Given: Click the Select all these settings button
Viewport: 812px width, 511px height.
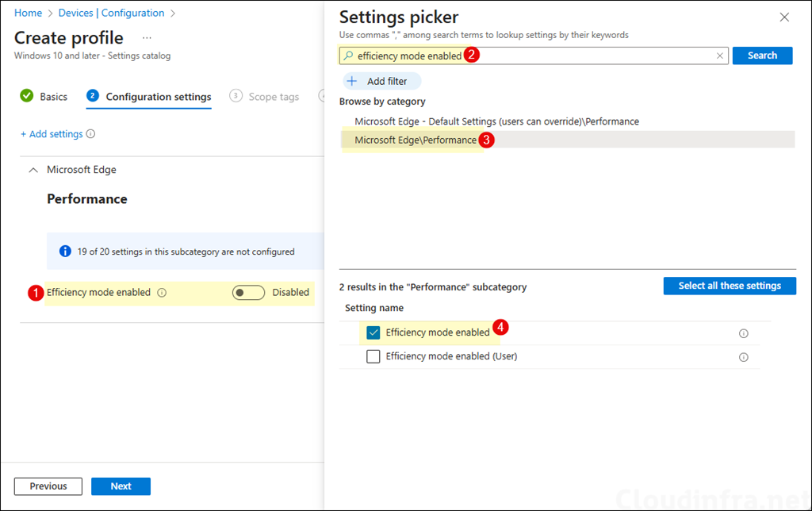Looking at the screenshot, I should pyautogui.click(x=729, y=286).
